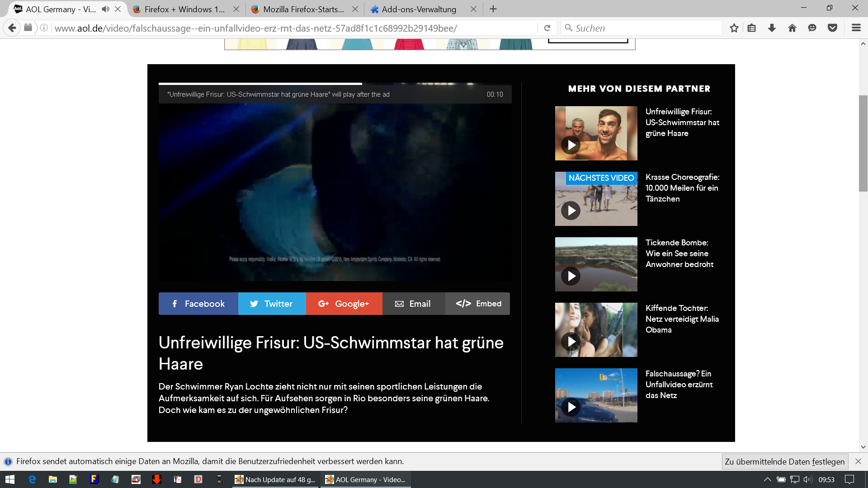Bookmark this page with star icon
Viewport: 868px width, 488px height.
point(734,28)
